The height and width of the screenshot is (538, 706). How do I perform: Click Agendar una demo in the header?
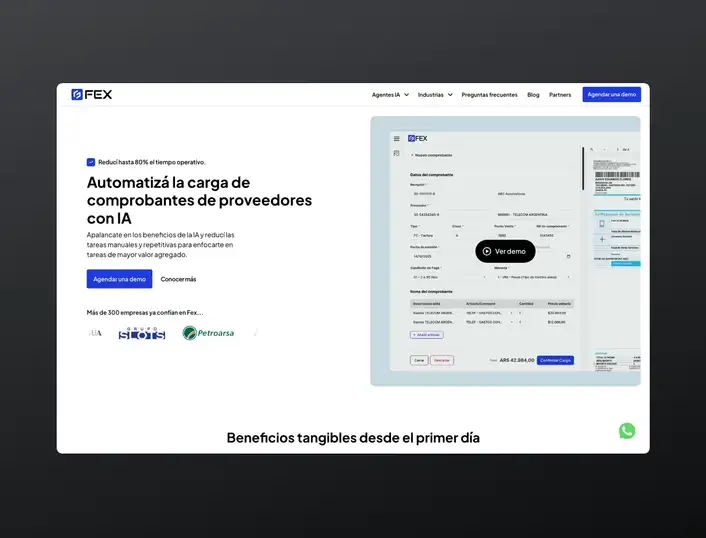click(x=611, y=95)
